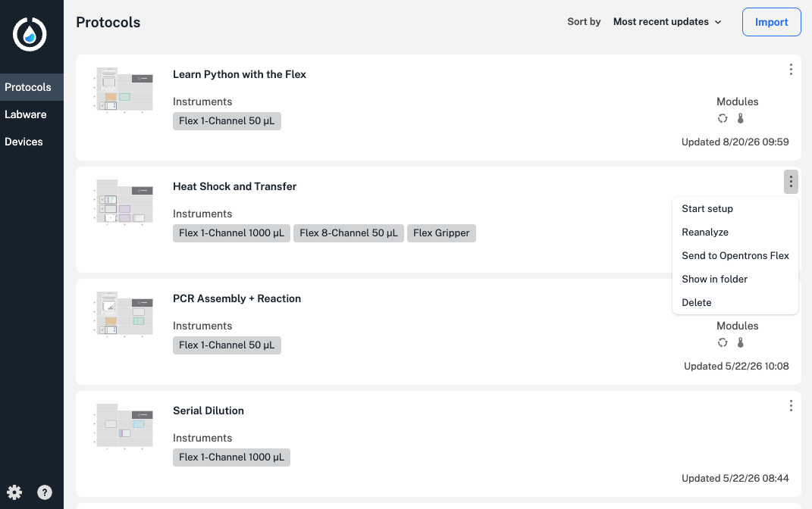Click the Updated 8/20/26 09:59 timestamp
The width and height of the screenshot is (812, 509).
pos(735,142)
